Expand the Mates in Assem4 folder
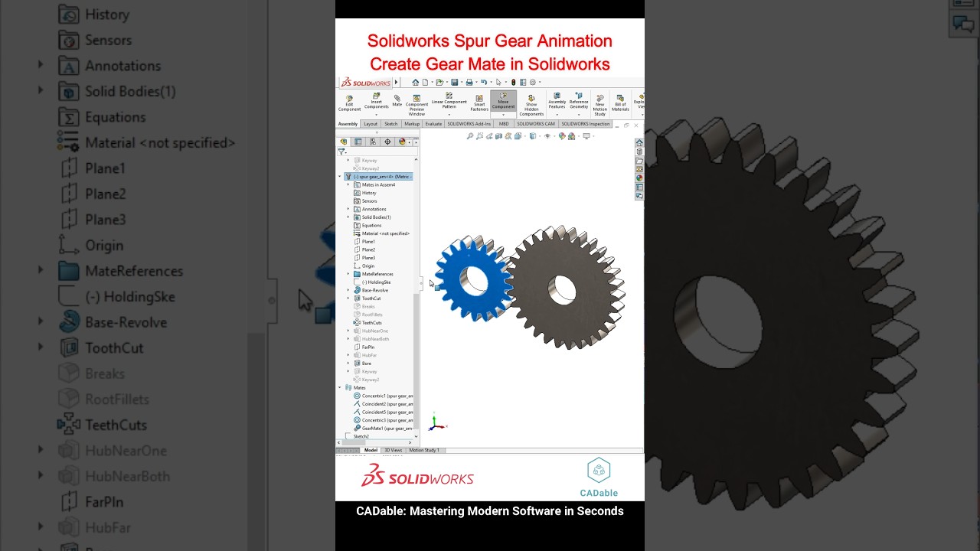980x551 pixels. pos(348,184)
